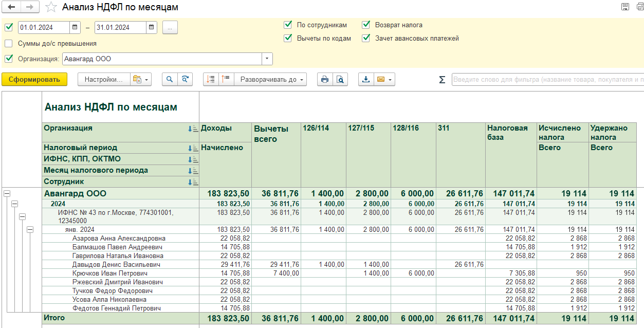Click the start date field 01.01.2024
644x328 pixels.
tap(44, 27)
